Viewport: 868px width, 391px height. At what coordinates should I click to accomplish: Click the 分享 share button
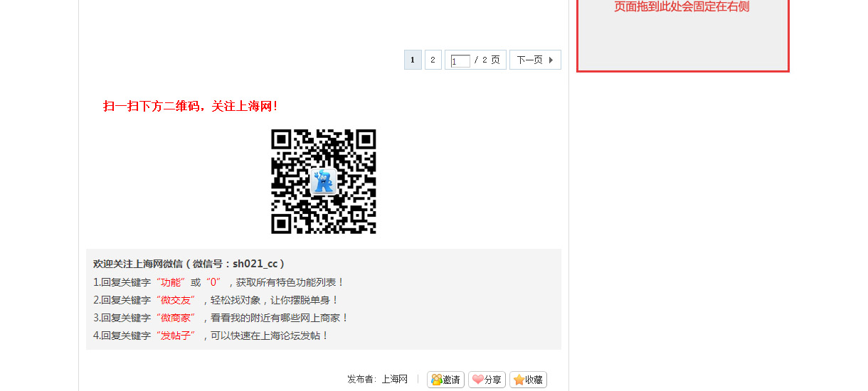[487, 380]
